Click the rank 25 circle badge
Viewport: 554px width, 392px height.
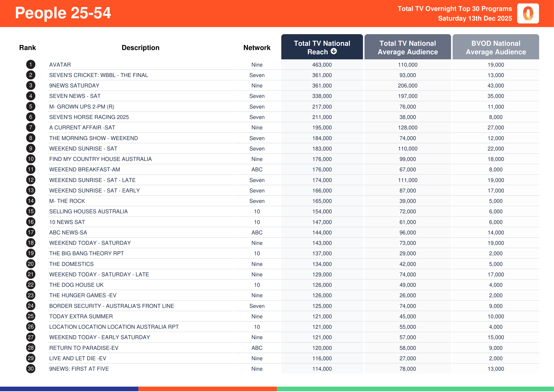pos(31,316)
